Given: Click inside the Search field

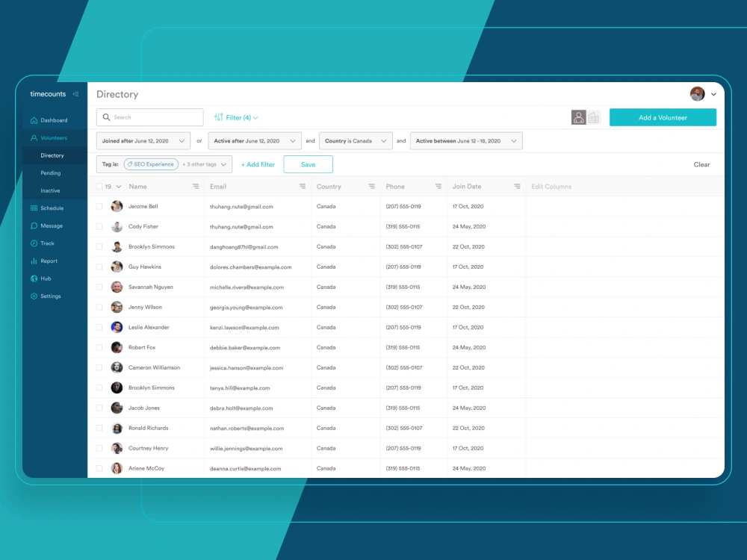Looking at the screenshot, I should pyautogui.click(x=149, y=117).
